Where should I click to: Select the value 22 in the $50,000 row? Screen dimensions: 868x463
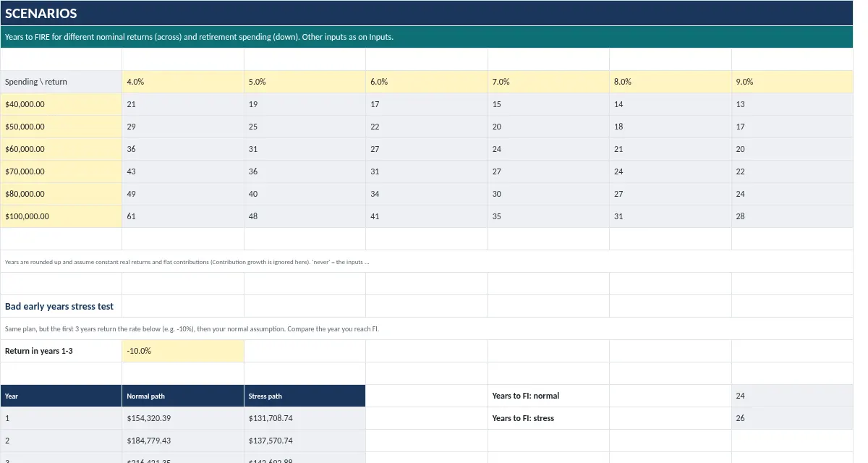[427, 127]
